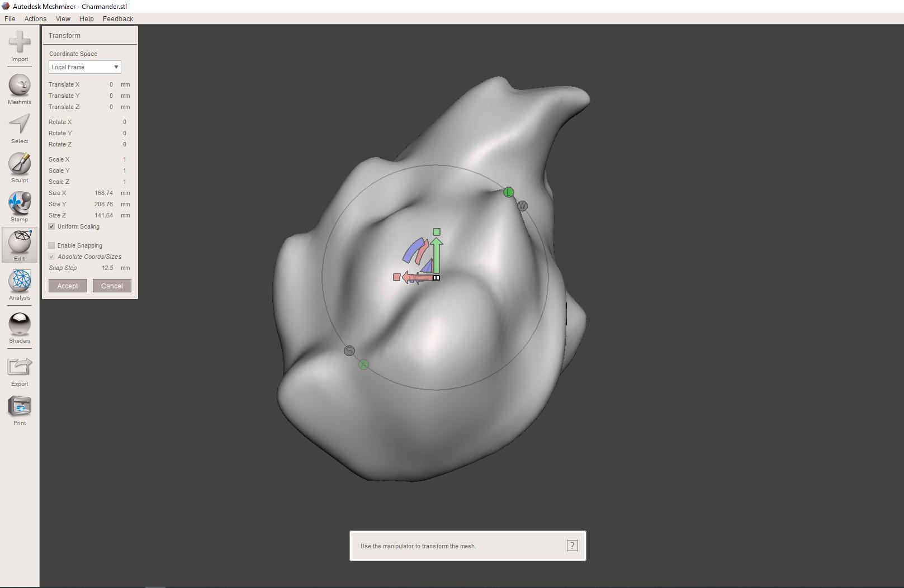
Task: Open the Actions menu
Action: (35, 18)
